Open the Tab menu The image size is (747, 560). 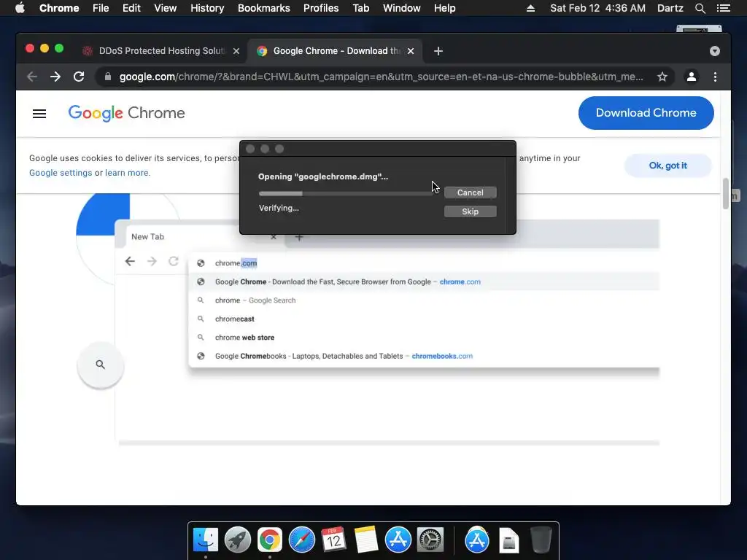pos(360,8)
